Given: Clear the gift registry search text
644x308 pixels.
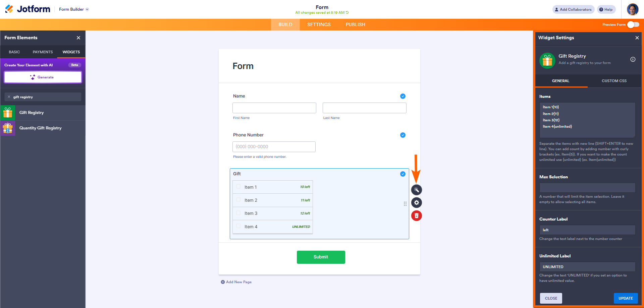Looking at the screenshot, I should click(x=9, y=97).
